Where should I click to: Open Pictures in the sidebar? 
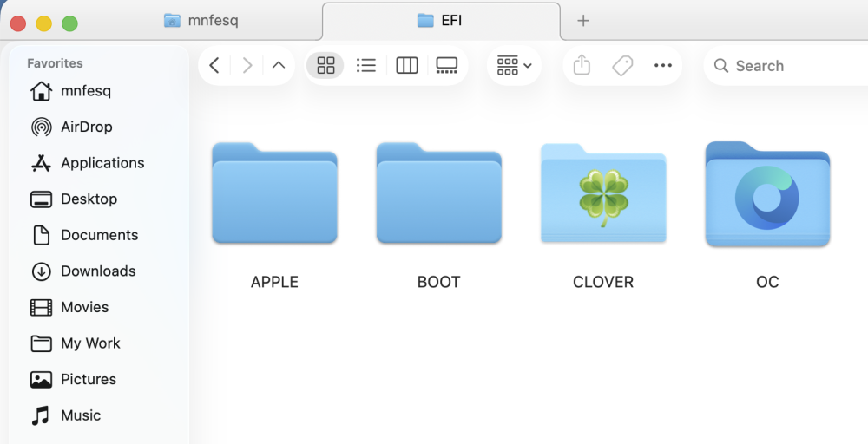pyautogui.click(x=73, y=379)
